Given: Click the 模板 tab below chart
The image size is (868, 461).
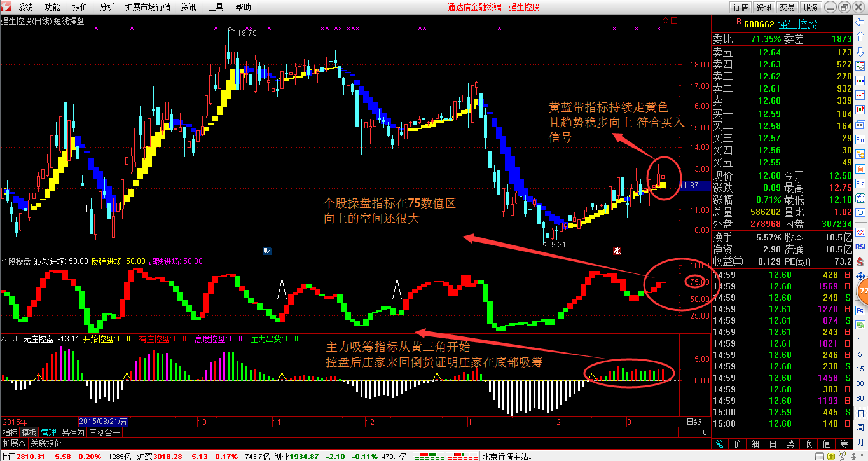Looking at the screenshot, I should [29, 432].
